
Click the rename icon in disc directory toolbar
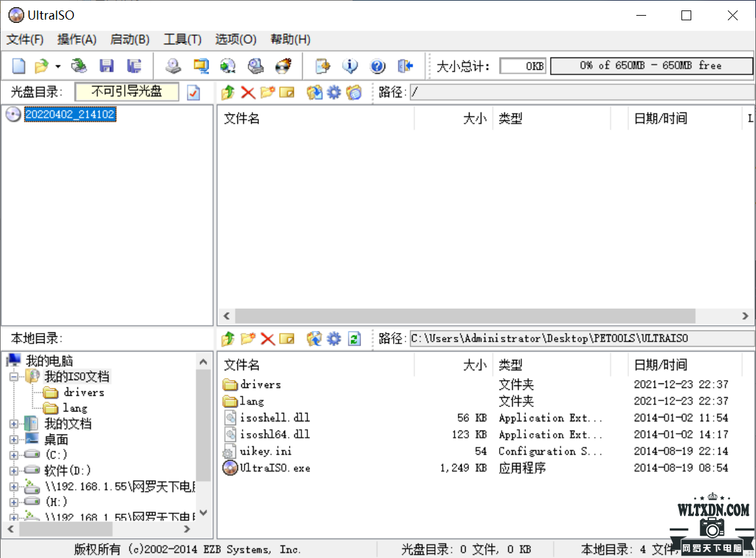coord(287,92)
